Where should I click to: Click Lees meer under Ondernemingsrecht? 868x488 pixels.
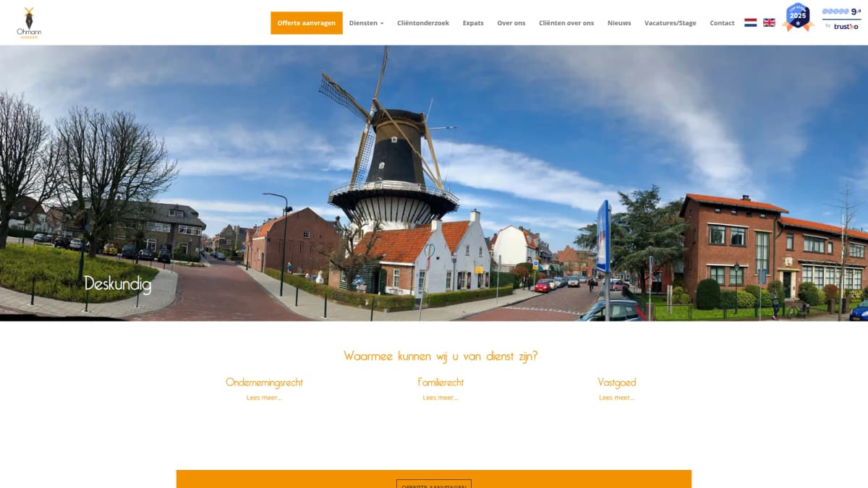pos(265,397)
